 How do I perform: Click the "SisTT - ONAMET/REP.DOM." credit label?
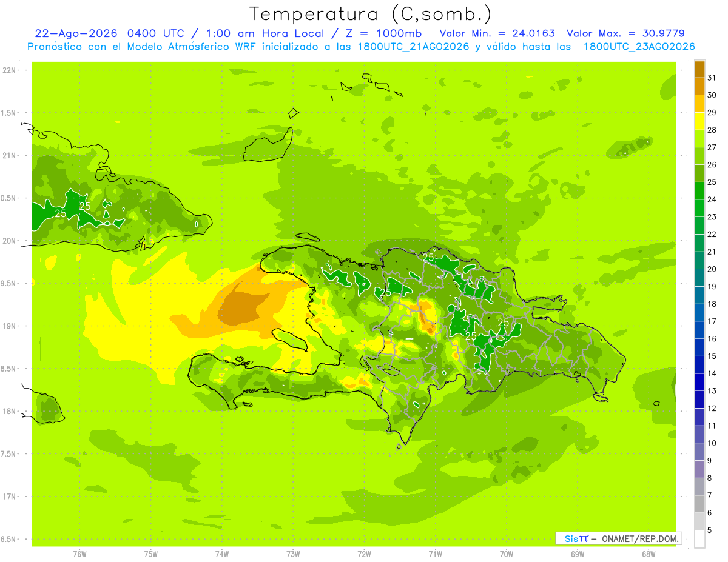(618, 538)
